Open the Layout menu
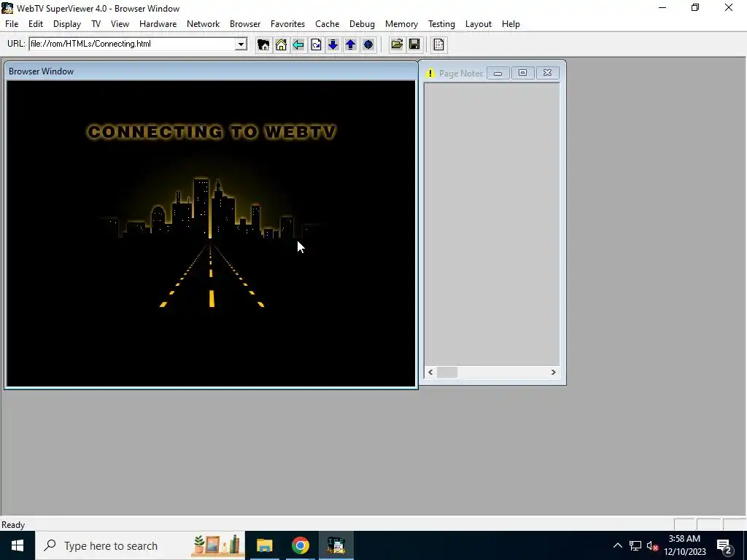 tap(479, 24)
